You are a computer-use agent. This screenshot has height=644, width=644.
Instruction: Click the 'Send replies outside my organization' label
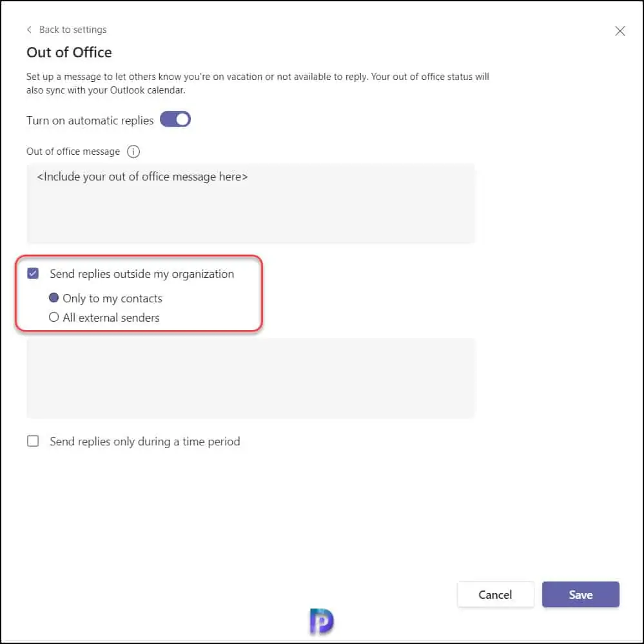coord(142,274)
